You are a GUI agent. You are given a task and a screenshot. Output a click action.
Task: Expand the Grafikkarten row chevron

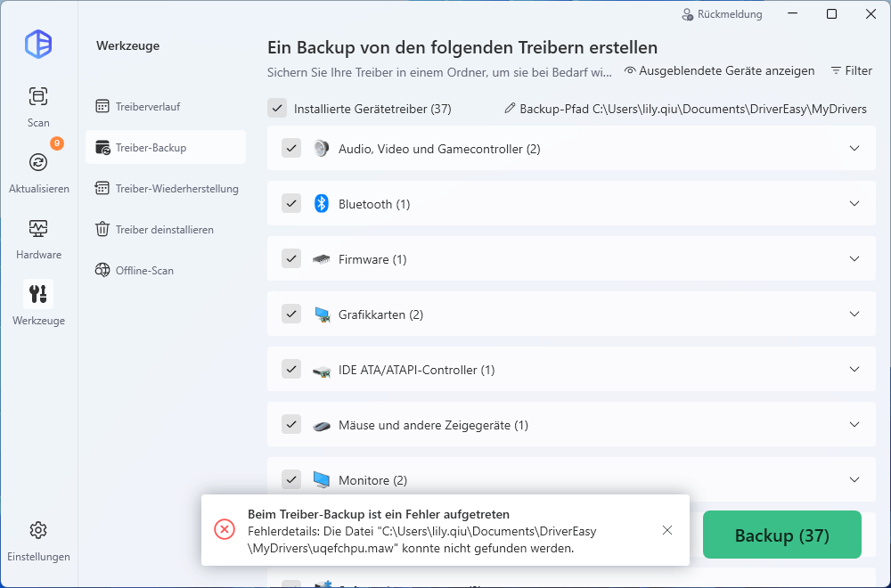pos(854,314)
